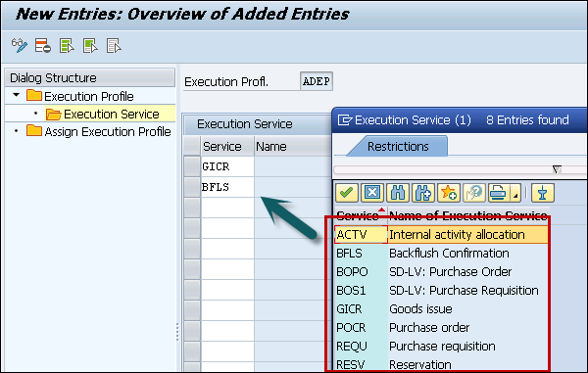
Task: Select Assign Execution Profile tree item
Action: coord(99,131)
